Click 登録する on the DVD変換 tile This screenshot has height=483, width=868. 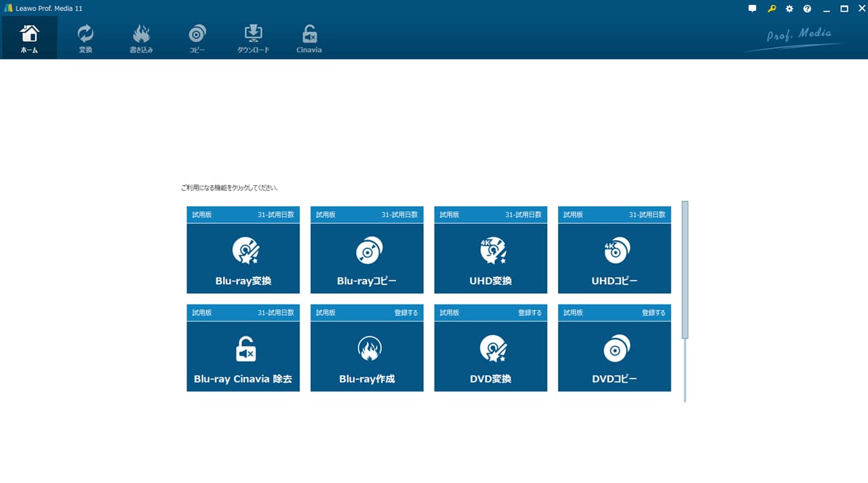530,313
